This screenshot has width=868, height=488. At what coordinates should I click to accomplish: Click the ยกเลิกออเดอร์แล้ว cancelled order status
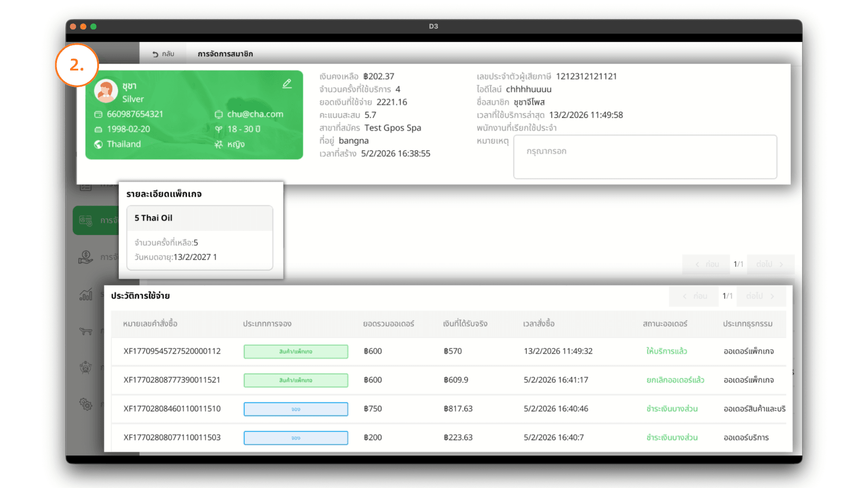coord(675,380)
